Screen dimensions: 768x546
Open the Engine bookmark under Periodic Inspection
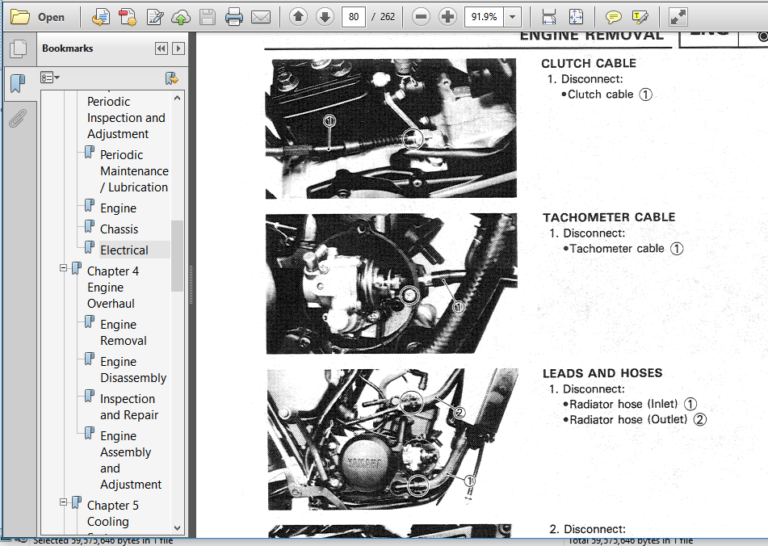pyautogui.click(x=118, y=208)
